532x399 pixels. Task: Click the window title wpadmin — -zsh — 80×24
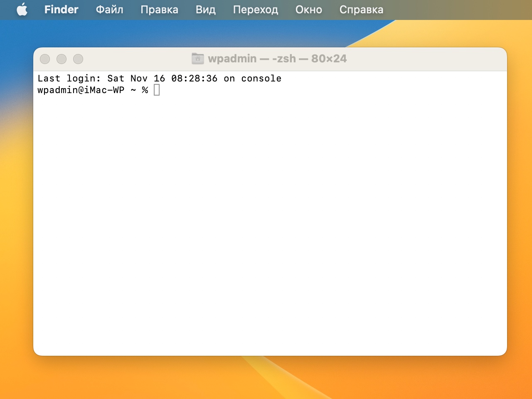pyautogui.click(x=278, y=59)
